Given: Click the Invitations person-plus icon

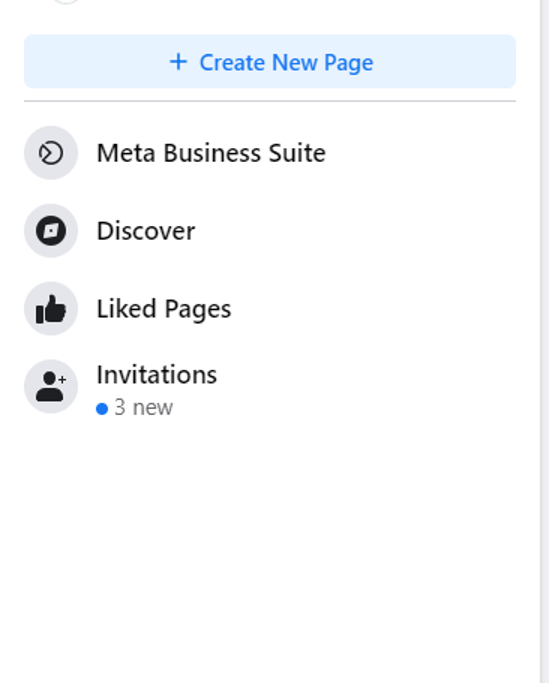Looking at the screenshot, I should [x=51, y=386].
